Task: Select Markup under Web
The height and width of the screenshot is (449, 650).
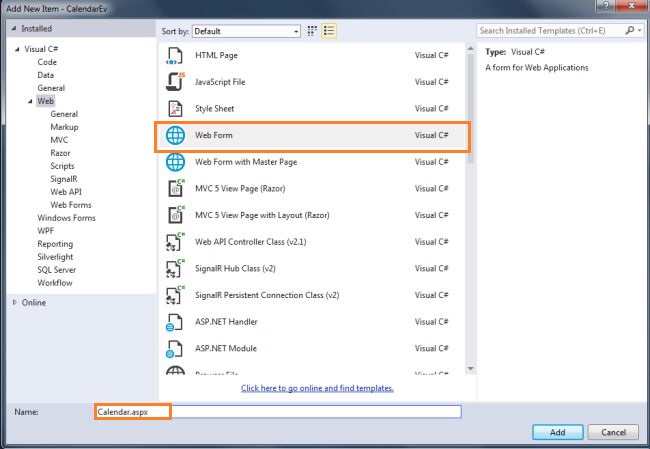Action: 64,127
